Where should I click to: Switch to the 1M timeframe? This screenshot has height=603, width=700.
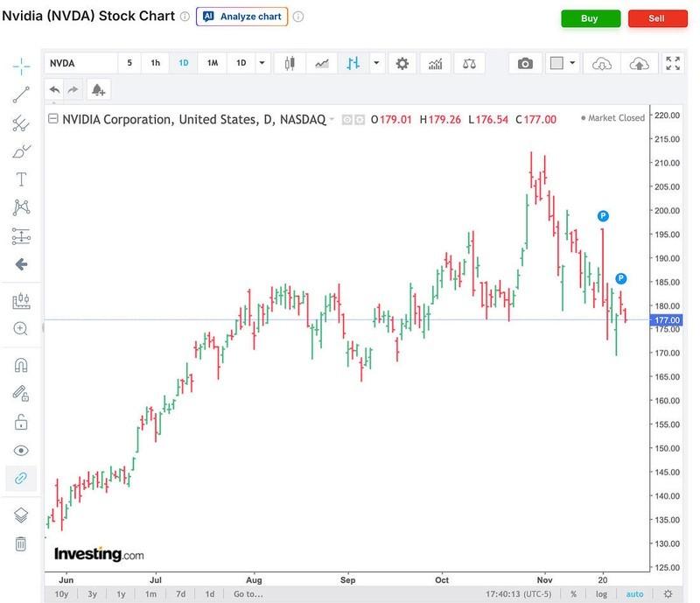pos(212,63)
